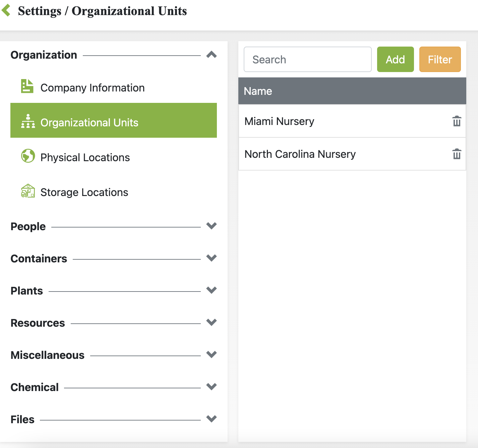The image size is (478, 448).
Task: Click the Add button
Action: pos(395,59)
